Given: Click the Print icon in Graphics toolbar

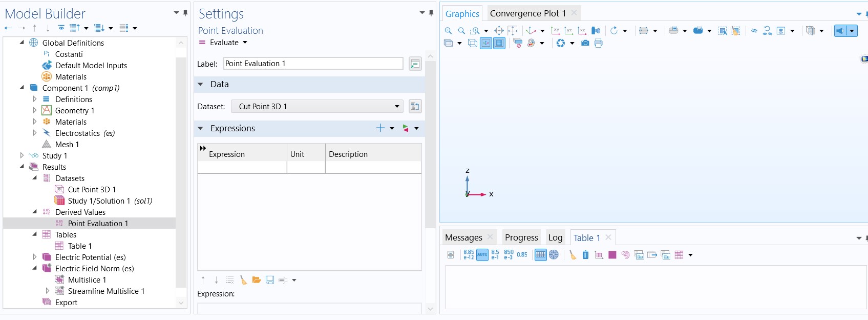Looking at the screenshot, I should point(598,43).
